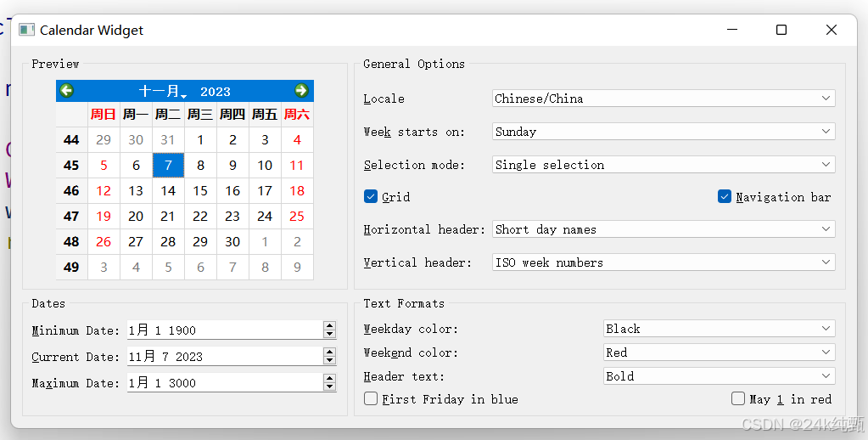This screenshot has height=440, width=868.
Task: Click week number 44 row header
Action: (x=71, y=139)
